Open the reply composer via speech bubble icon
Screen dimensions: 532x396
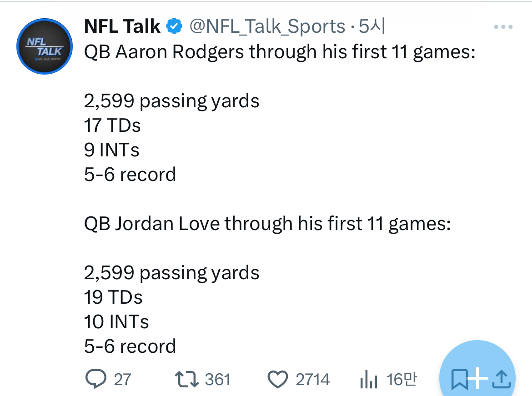(95, 379)
